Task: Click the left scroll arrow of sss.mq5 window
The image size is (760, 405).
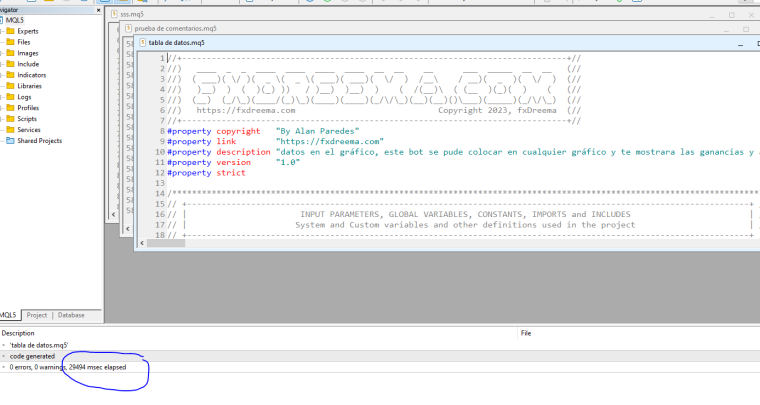Action: (x=113, y=214)
